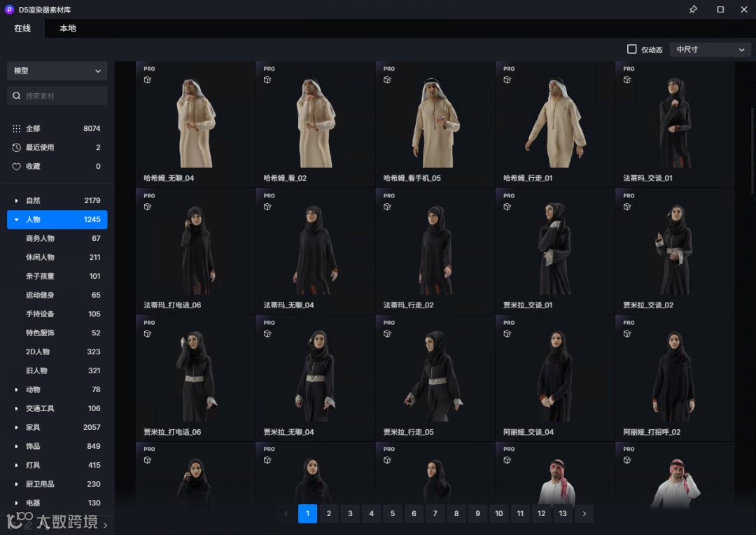Image resolution: width=756 pixels, height=535 pixels.
Task: Click the 搜索素材 search field
Action: 57,95
